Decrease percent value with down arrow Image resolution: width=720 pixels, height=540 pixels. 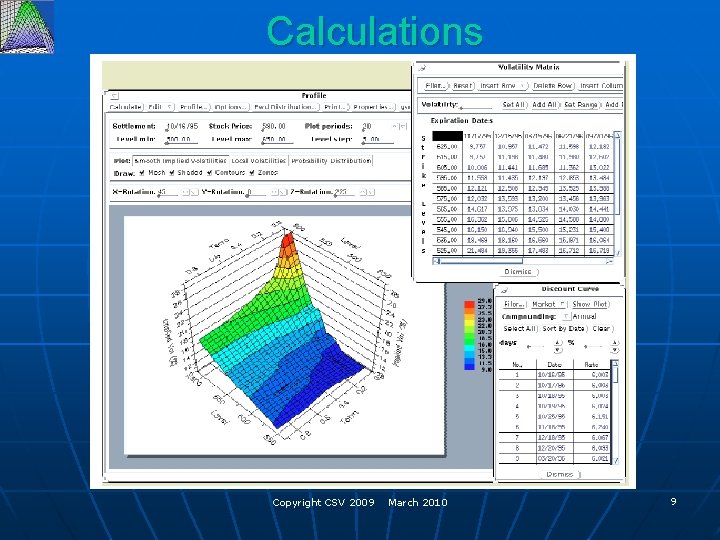[615, 350]
